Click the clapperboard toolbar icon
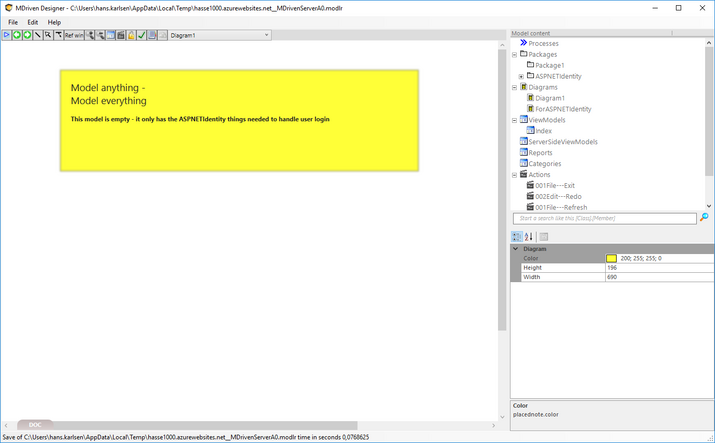Viewport: 715px width, 443px height. 120,35
